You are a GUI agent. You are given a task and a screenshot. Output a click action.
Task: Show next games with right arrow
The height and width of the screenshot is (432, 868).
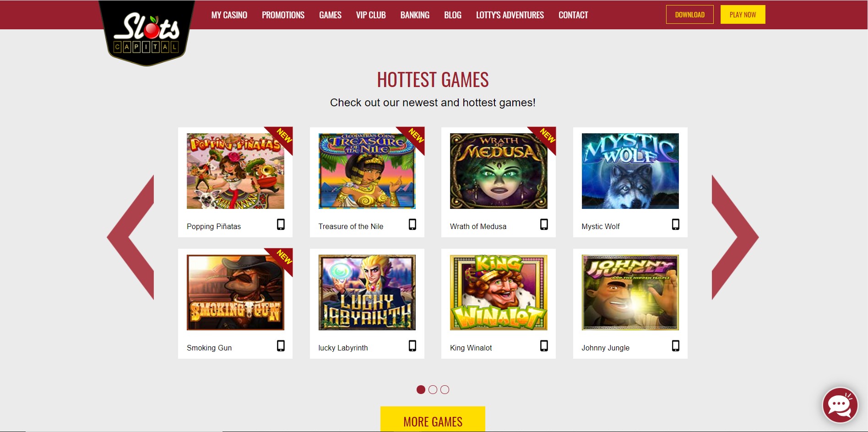click(735, 237)
